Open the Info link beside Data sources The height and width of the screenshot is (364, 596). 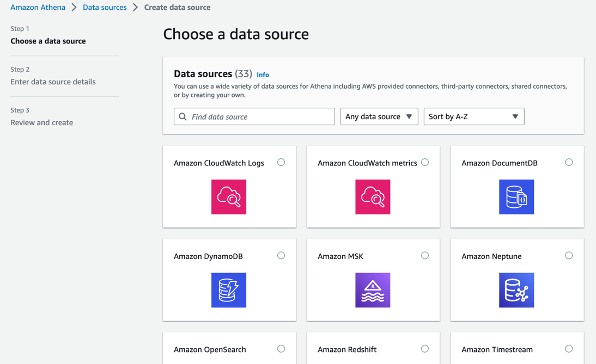[263, 75]
